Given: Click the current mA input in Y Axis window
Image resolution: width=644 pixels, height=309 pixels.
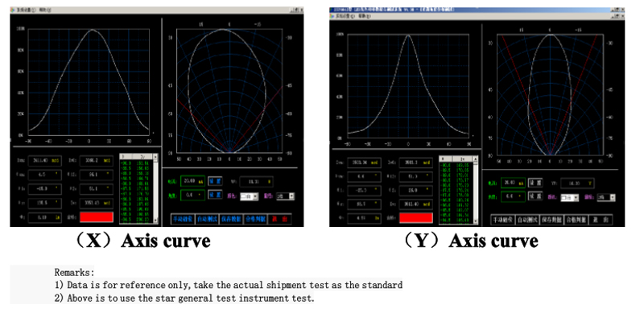Looking at the screenshot, I should [x=513, y=183].
